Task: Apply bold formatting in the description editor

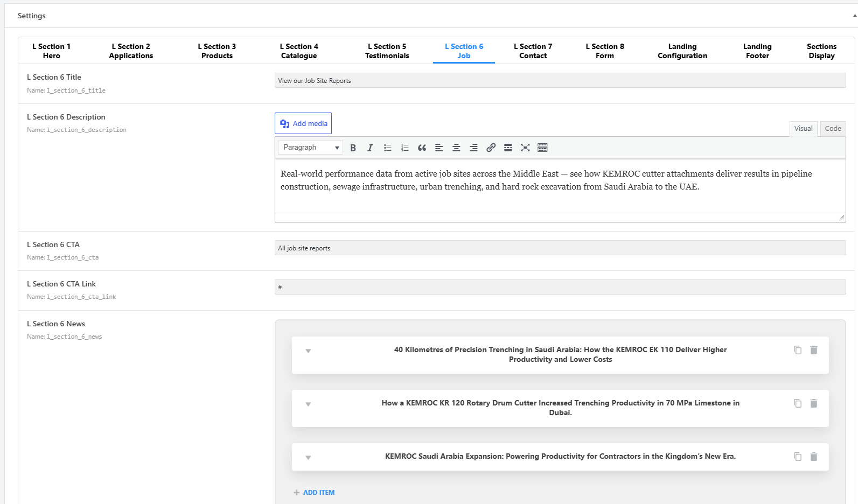Action: 353,148
